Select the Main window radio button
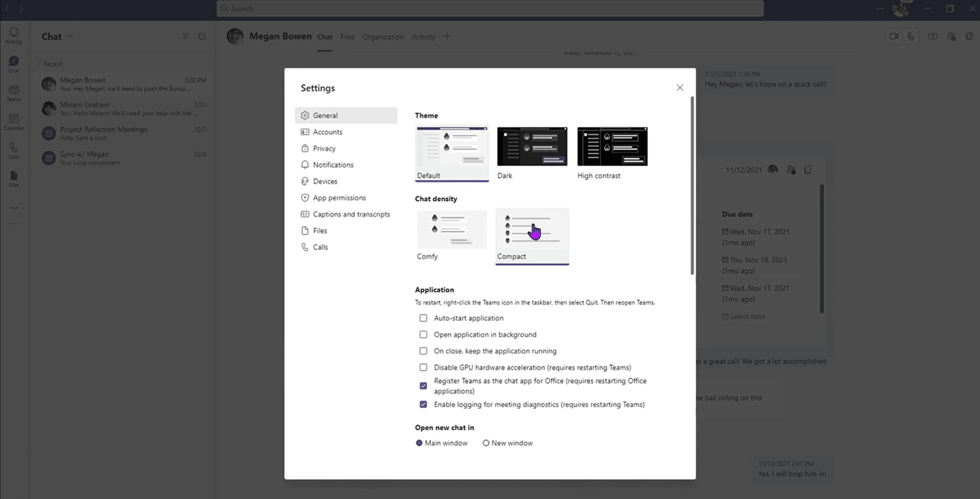The width and height of the screenshot is (980, 499). pos(419,443)
